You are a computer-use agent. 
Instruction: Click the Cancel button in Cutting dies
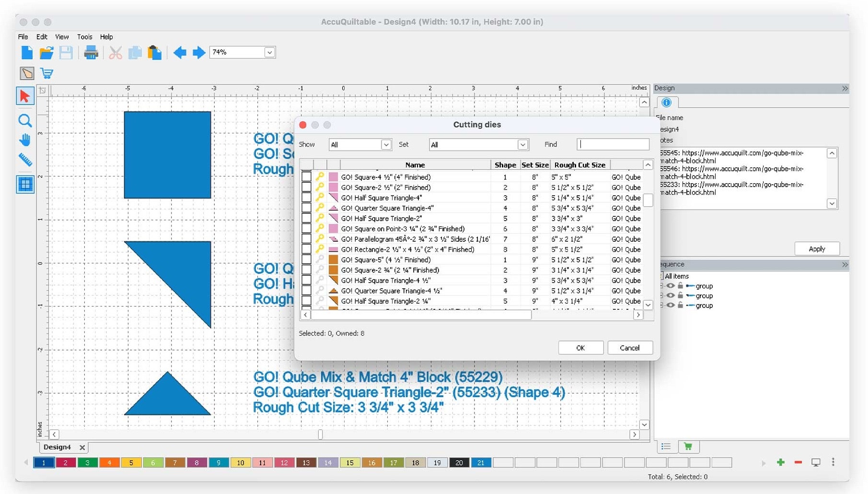pyautogui.click(x=630, y=348)
